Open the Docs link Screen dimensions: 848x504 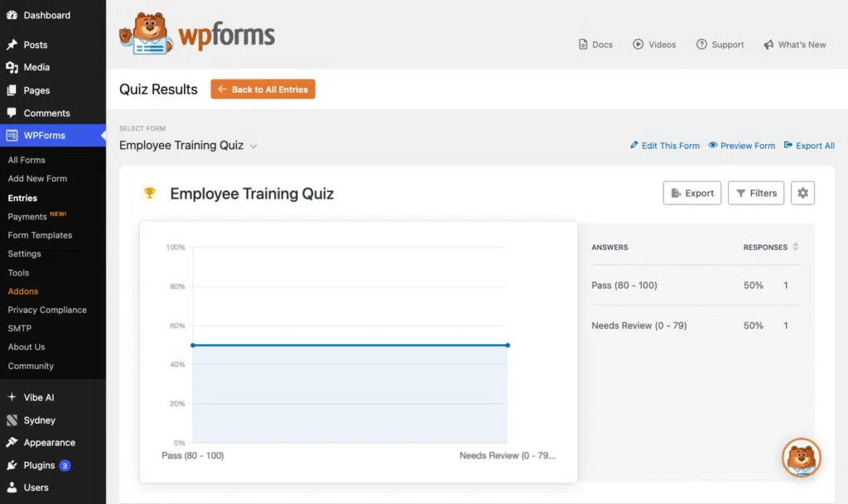pyautogui.click(x=595, y=45)
